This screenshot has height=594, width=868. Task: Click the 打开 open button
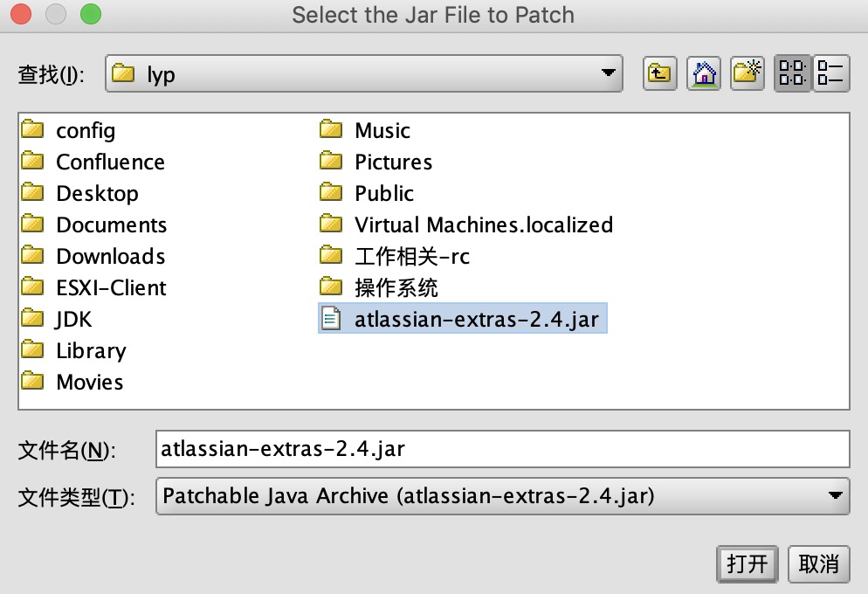[747, 564]
